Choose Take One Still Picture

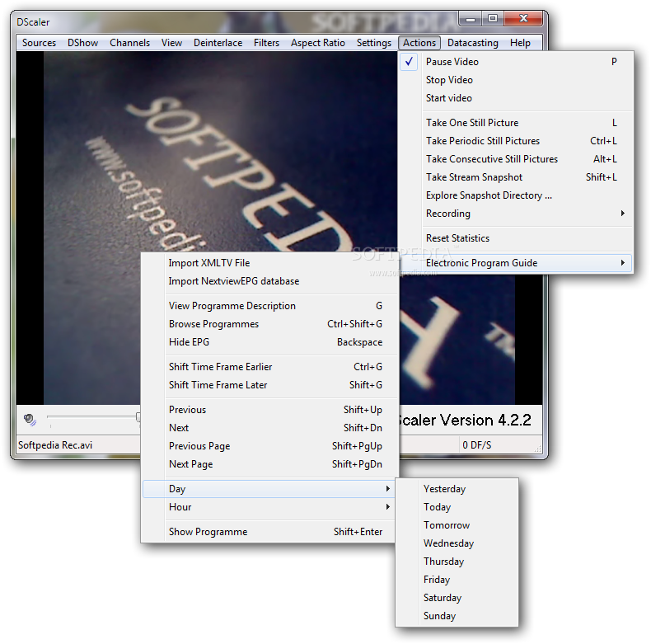pyautogui.click(x=516, y=123)
